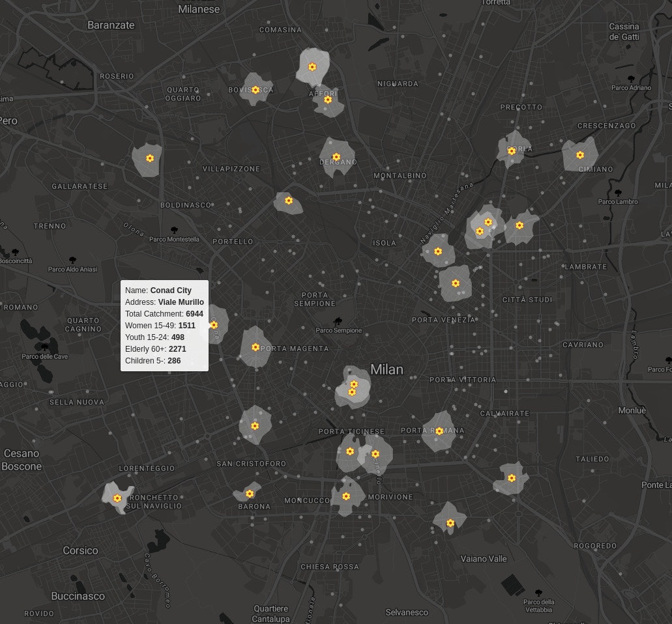
Task: Select the 'Baranzate' map label
Action: (x=111, y=25)
